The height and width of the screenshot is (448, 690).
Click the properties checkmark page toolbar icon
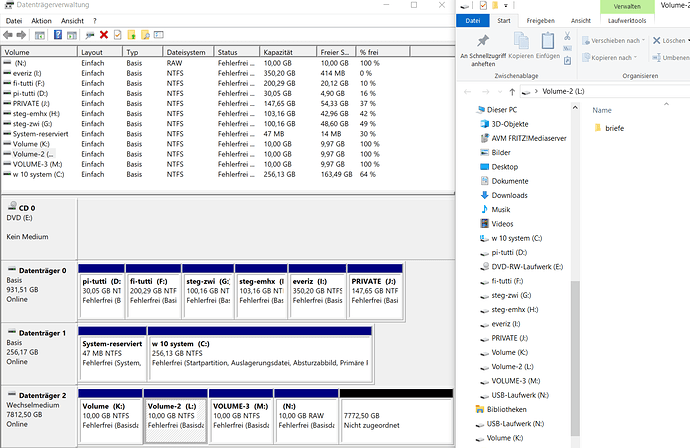click(117, 35)
